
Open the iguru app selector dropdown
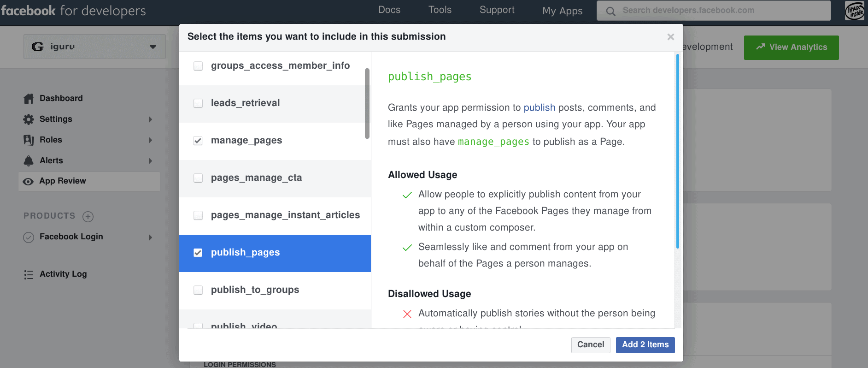pyautogui.click(x=94, y=47)
